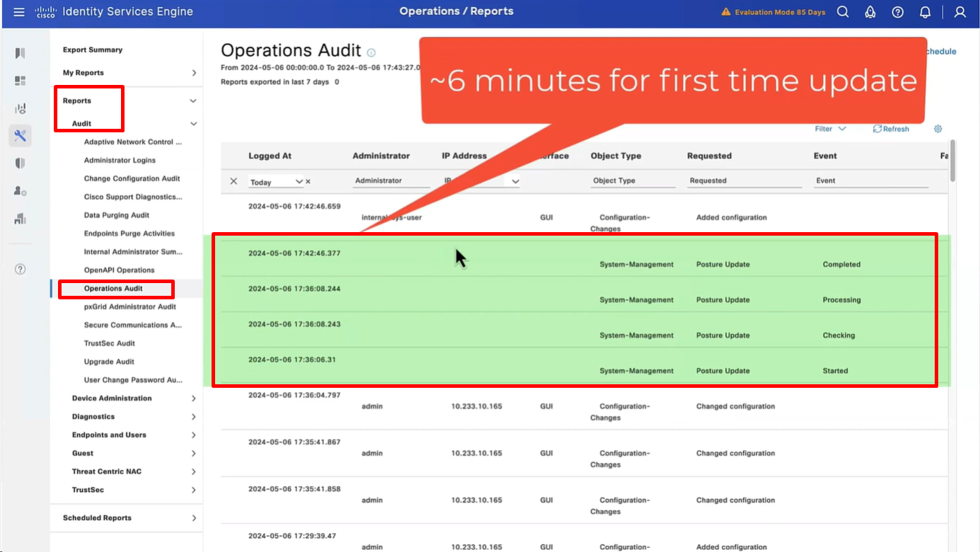The image size is (980, 552).
Task: Open the dashboard icon in left rail
Action: tap(20, 81)
